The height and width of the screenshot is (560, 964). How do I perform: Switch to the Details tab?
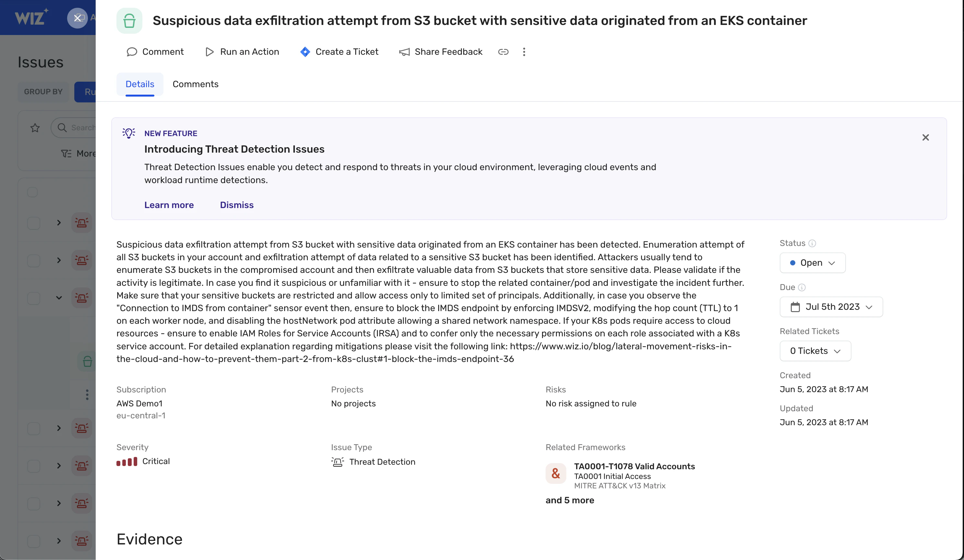click(x=139, y=84)
